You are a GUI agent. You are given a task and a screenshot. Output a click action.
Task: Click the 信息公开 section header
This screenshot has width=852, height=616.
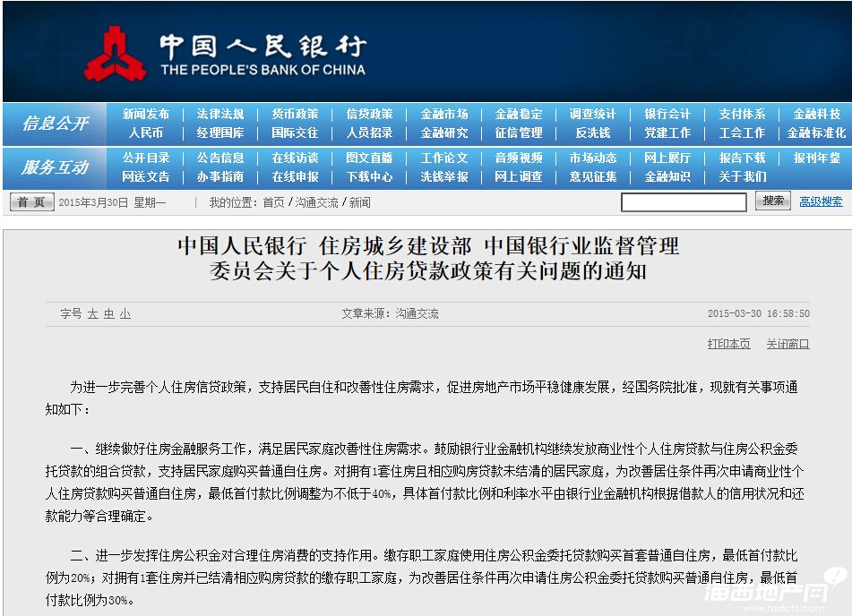(x=55, y=124)
